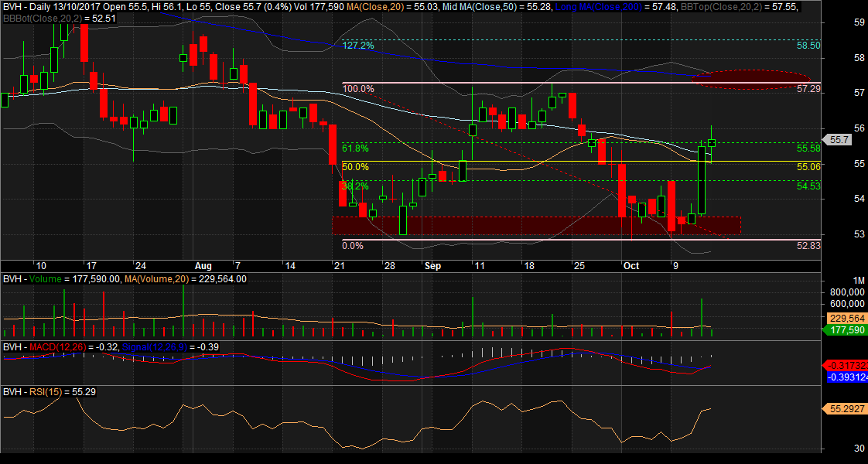Click the BVH - Volume = 177,590.00 pane label

61,279
